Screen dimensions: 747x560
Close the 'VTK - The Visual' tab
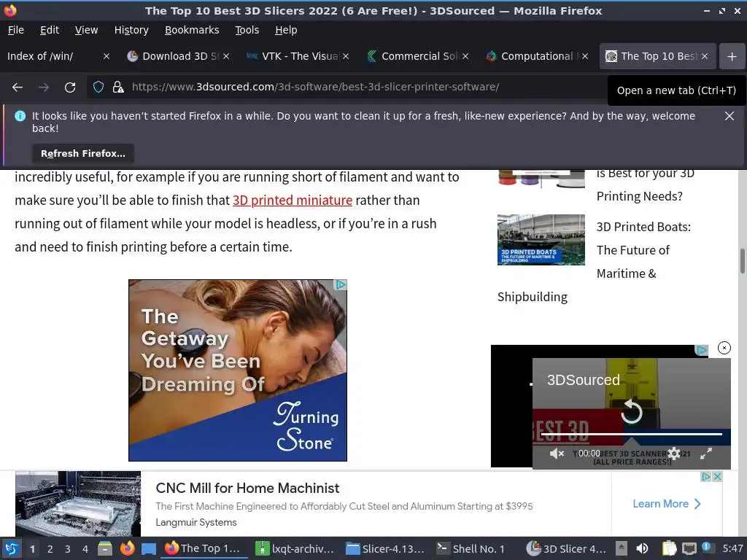click(346, 56)
